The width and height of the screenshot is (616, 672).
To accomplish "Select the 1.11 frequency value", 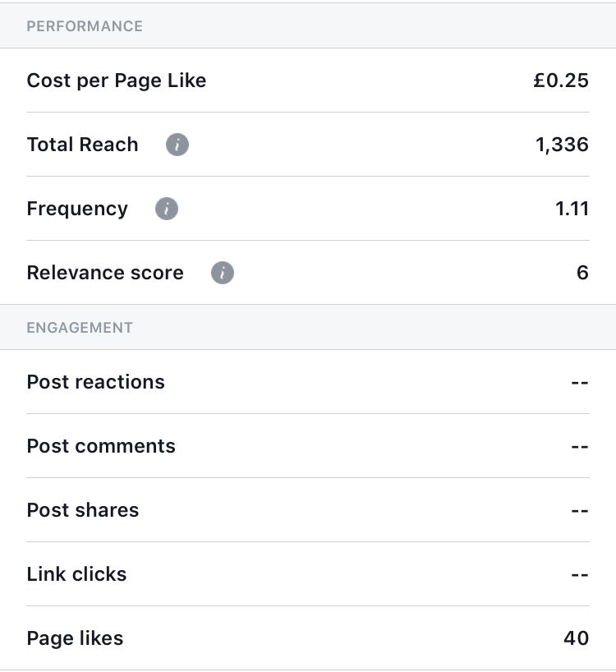I will (x=572, y=209).
